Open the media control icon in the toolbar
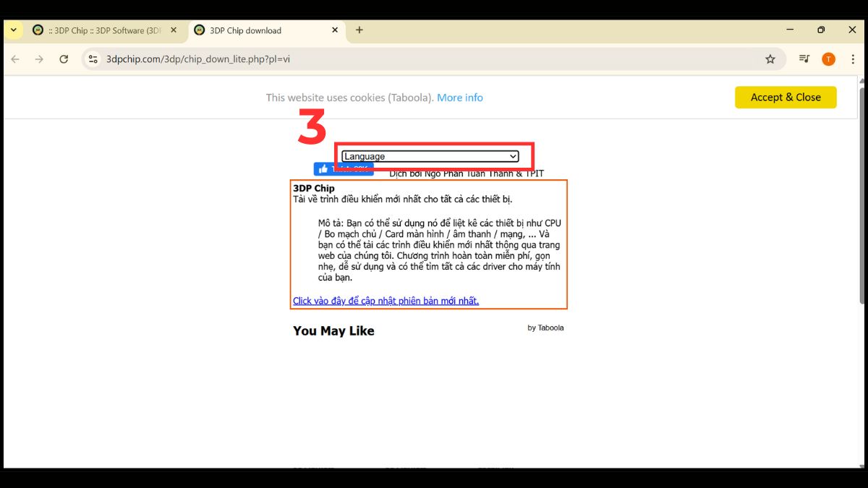The image size is (868, 488). point(804,59)
